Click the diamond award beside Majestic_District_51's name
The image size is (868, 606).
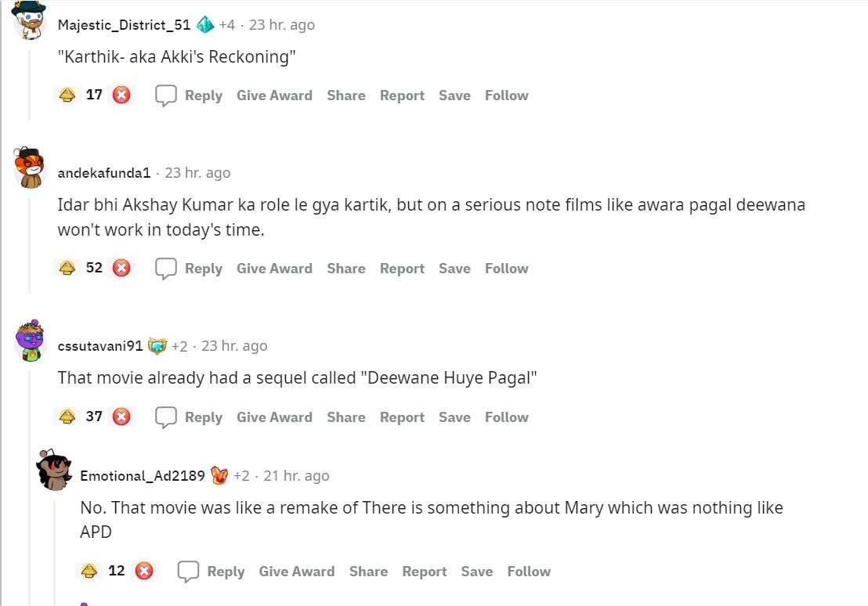click(206, 24)
